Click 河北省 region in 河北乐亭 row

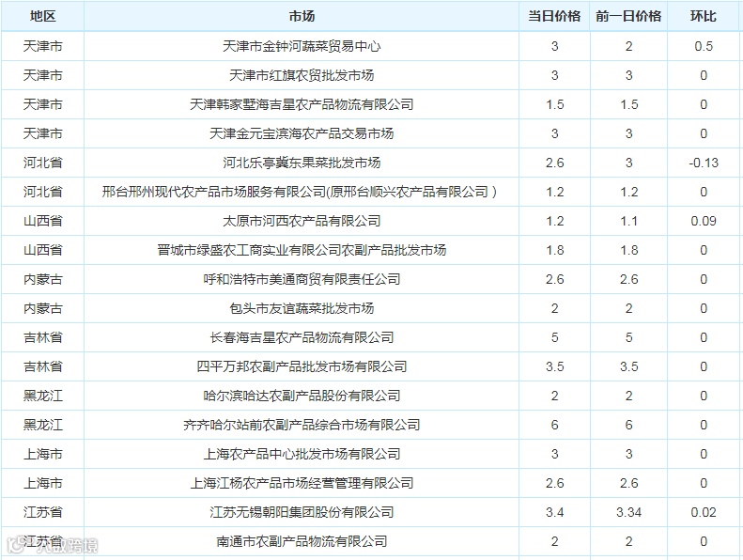[42, 163]
